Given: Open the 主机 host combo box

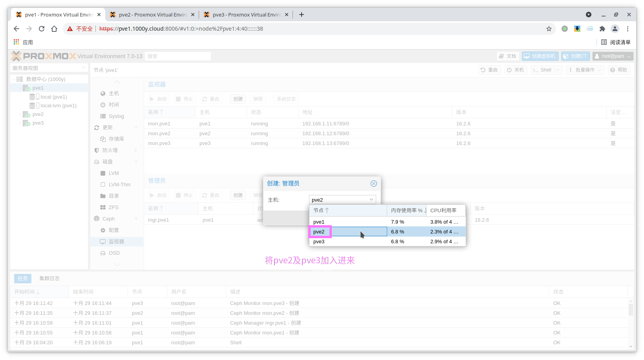Looking at the screenshot, I should 342,200.
